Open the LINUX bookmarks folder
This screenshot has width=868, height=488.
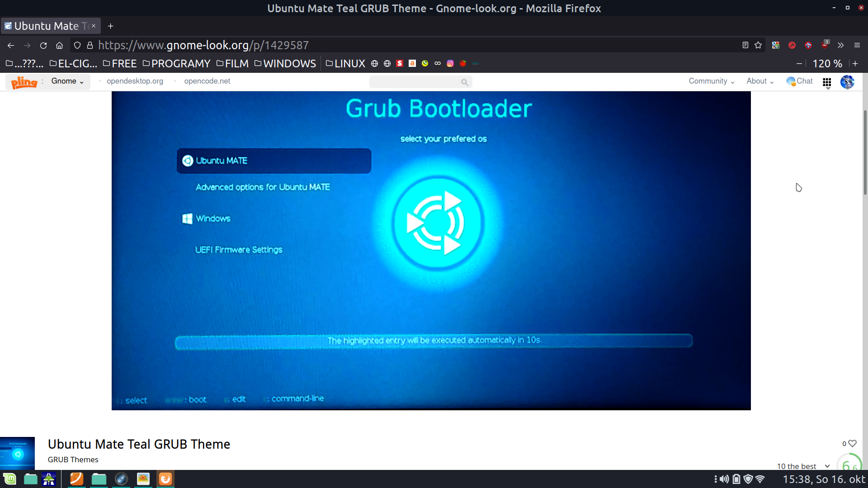point(345,64)
